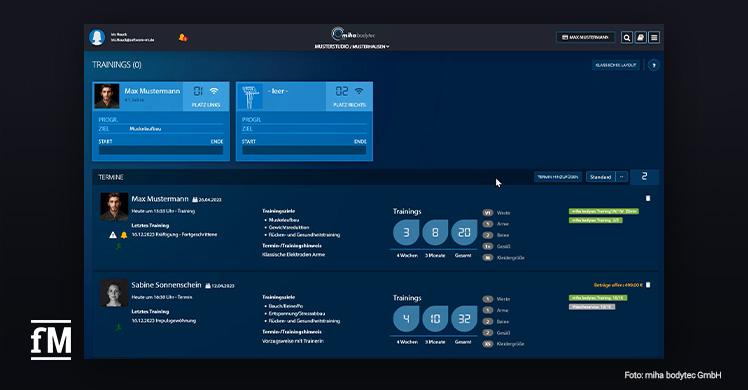The image size is (748, 390).
Task: Click the miha bodytec logo
Action: 353,34
